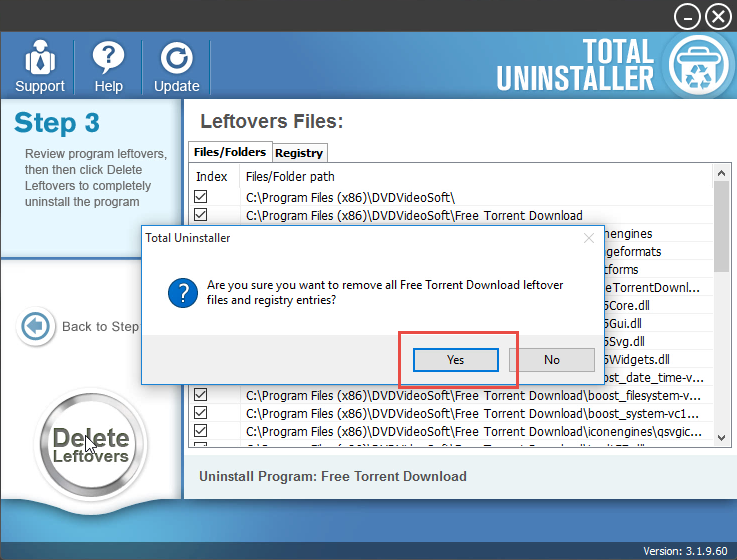737x560 pixels.
Task: Select the row ending in eTorrentDownl...
Action: click(652, 288)
